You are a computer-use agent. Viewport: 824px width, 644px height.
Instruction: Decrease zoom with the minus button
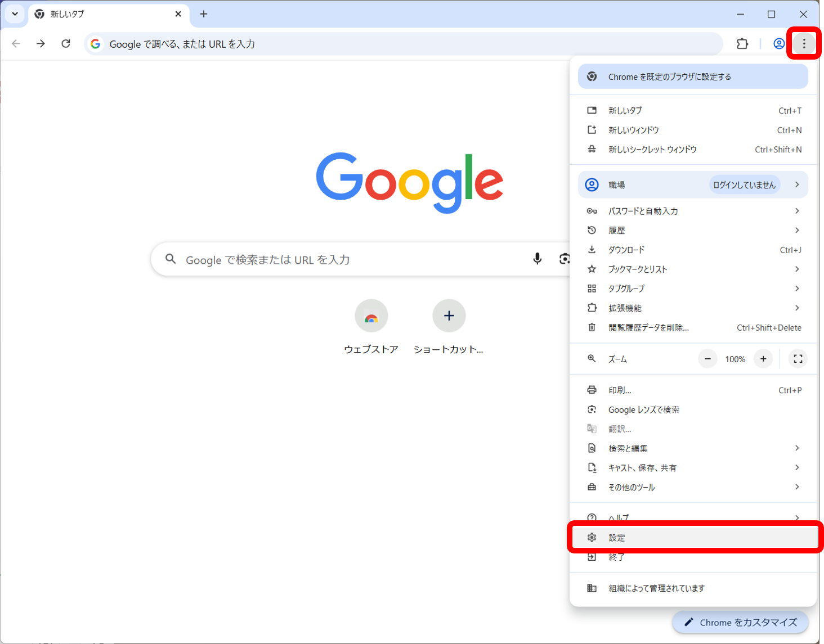click(x=707, y=359)
